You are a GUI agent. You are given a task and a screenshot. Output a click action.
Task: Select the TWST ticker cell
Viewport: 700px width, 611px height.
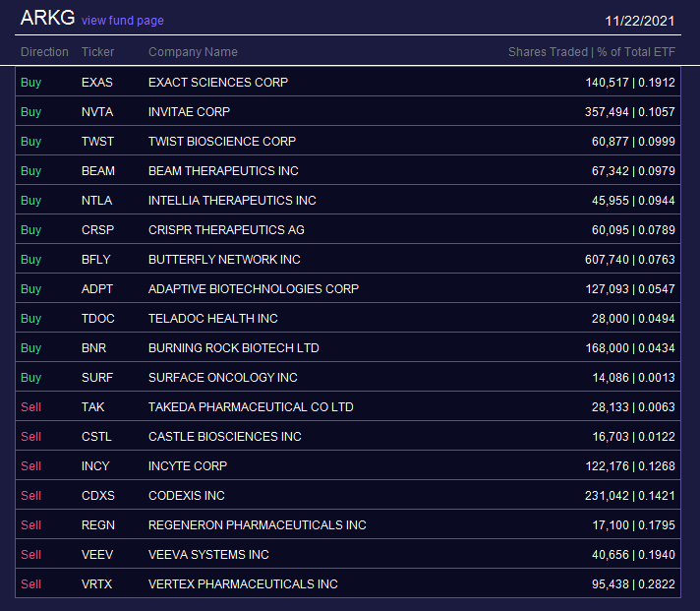click(97, 141)
